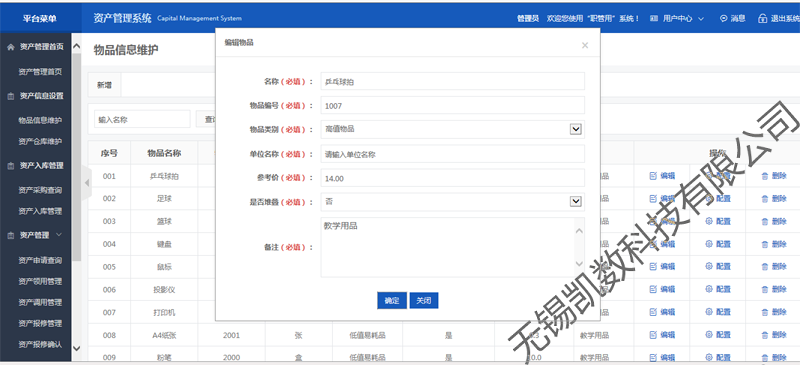Click the sidebar collapse handle arrow
The image size is (800, 365).
[86, 182]
